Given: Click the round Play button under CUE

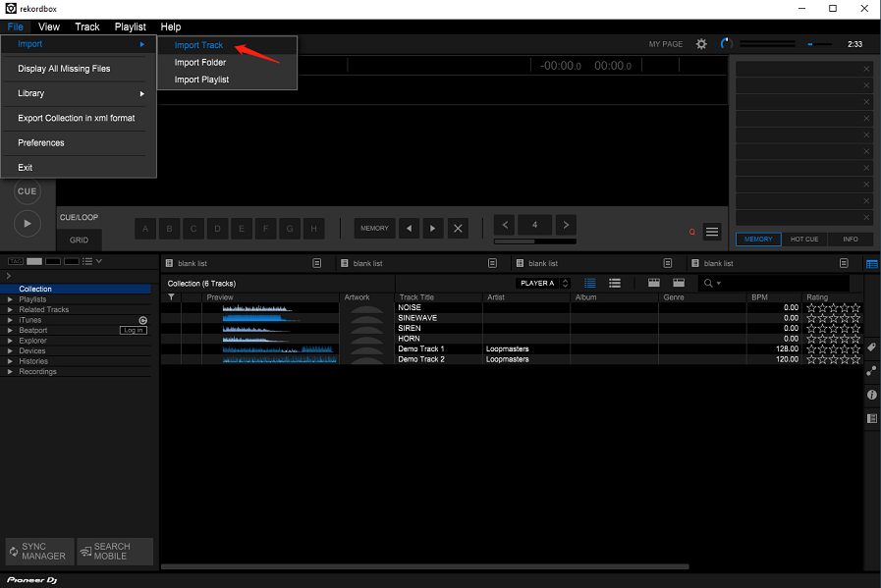Looking at the screenshot, I should pyautogui.click(x=27, y=224).
